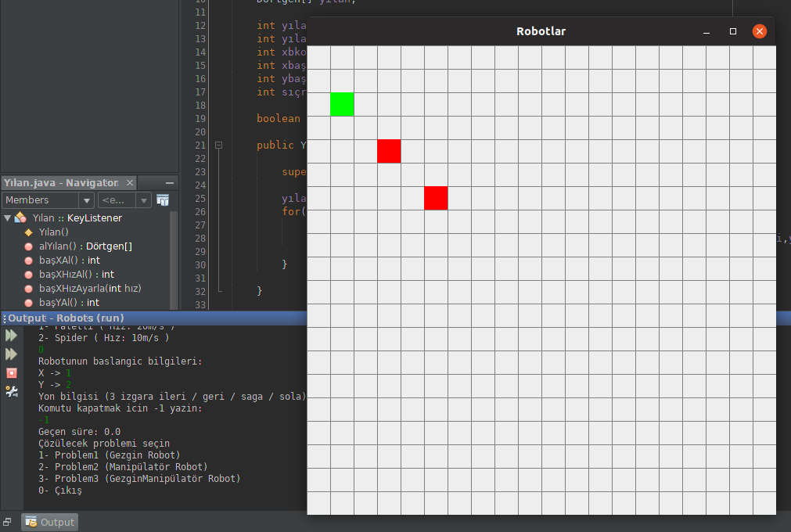Image resolution: width=791 pixels, height=532 pixels.
Task: Click the upper red cell in Robotlar grid
Action: 389,151
